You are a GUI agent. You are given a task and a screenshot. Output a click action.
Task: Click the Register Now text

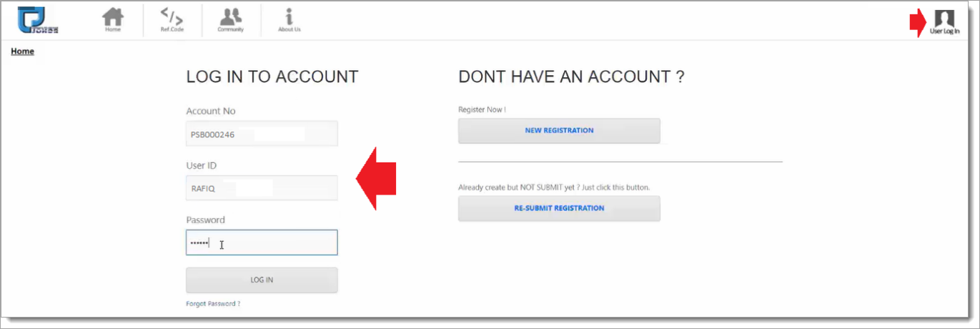(482, 109)
